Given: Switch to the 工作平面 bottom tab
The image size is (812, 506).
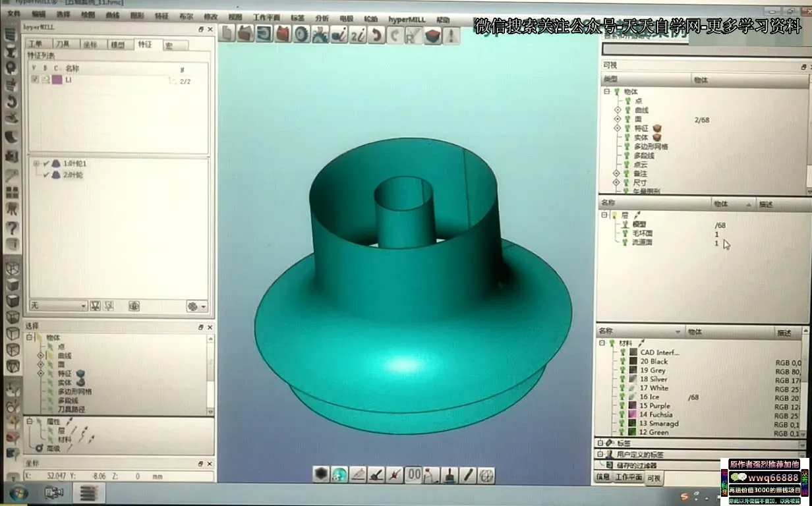Looking at the screenshot, I should point(628,477).
